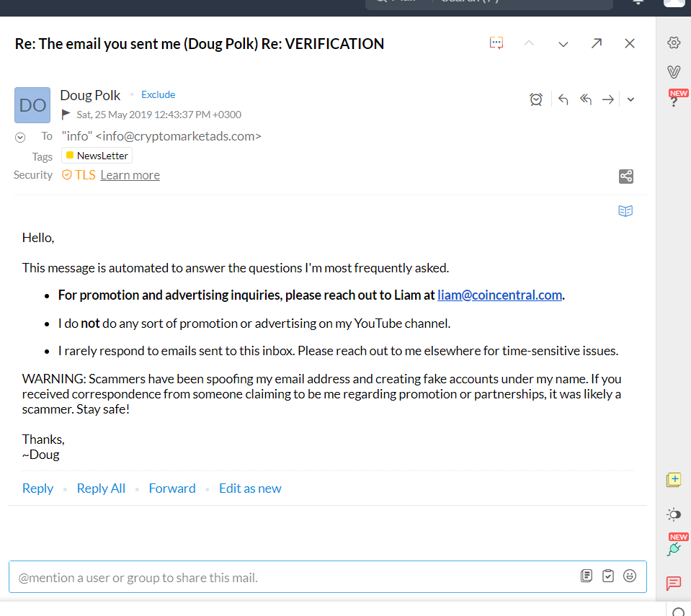Click the email timestamp Sat, 25 May 2019
This screenshot has width=691, height=616.
[159, 115]
